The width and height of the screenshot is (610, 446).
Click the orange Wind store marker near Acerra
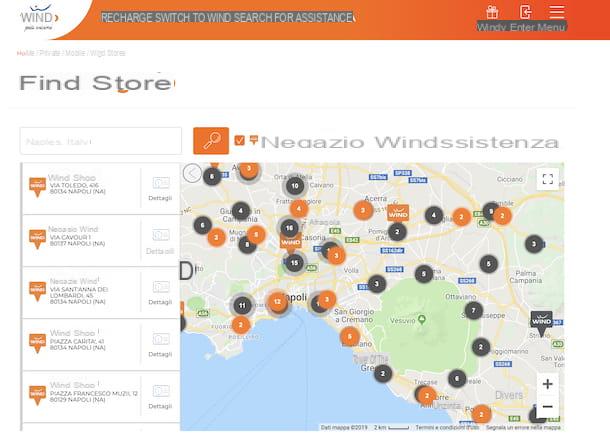[398, 213]
